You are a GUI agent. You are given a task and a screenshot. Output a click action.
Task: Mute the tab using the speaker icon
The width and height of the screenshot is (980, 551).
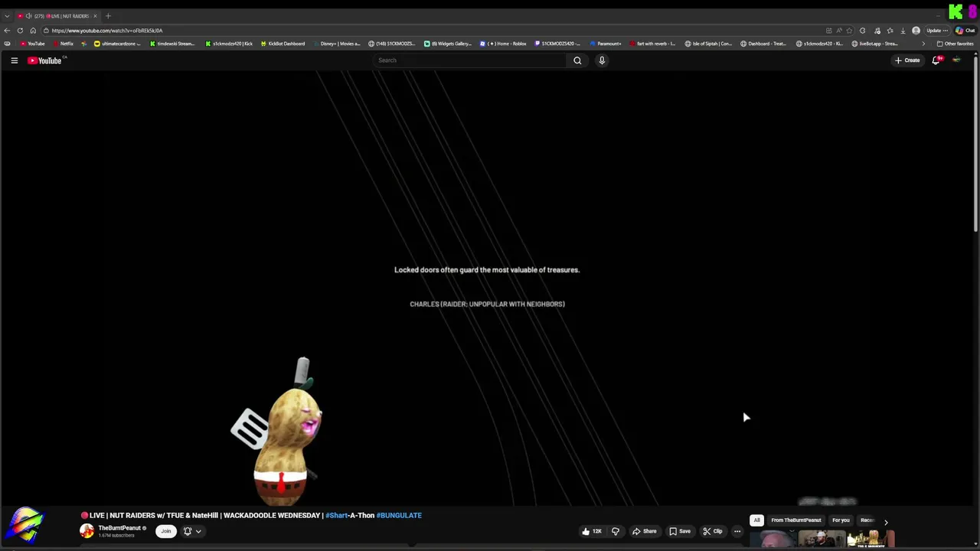pos(28,16)
